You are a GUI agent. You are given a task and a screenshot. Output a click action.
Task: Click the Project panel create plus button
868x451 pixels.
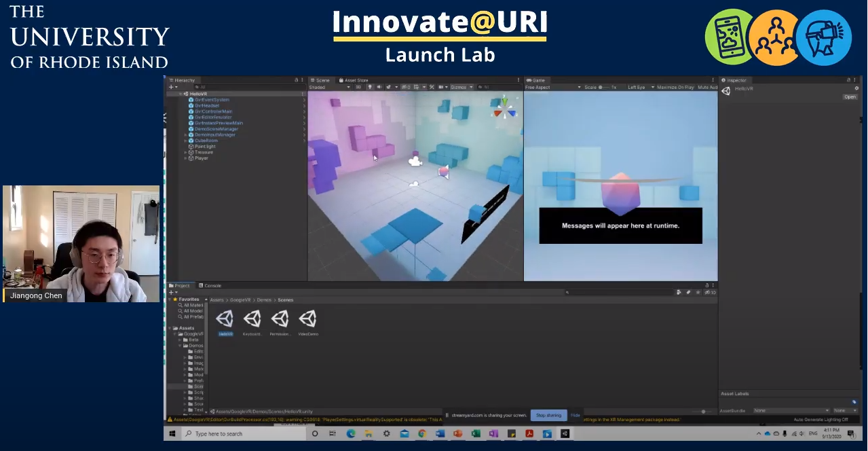click(x=172, y=292)
